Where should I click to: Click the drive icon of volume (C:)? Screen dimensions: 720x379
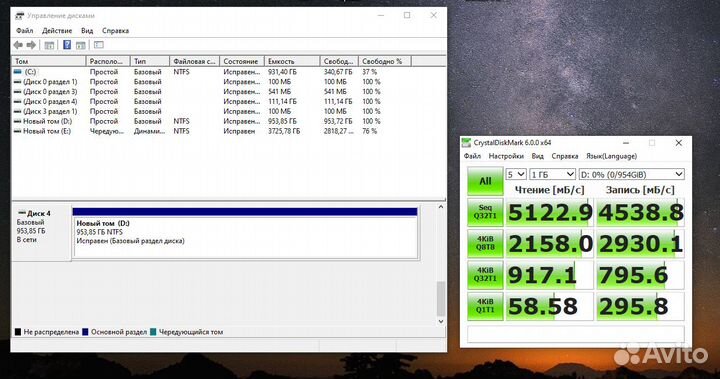click(17, 72)
